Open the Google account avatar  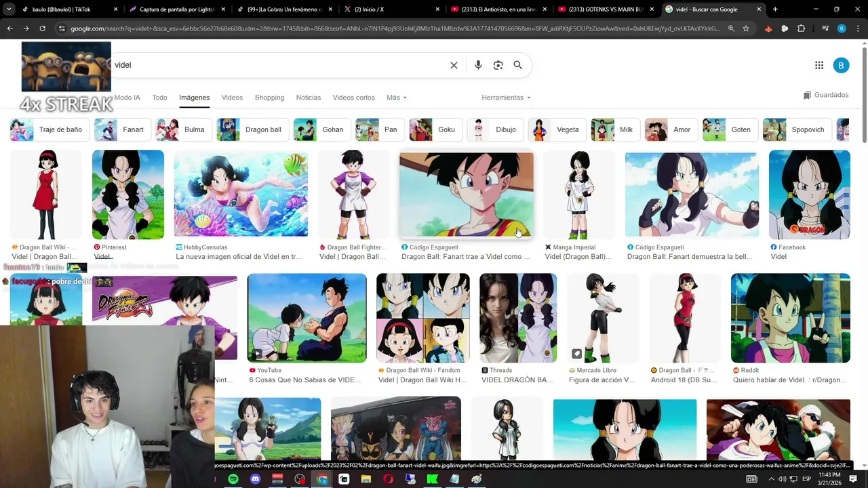click(x=841, y=65)
